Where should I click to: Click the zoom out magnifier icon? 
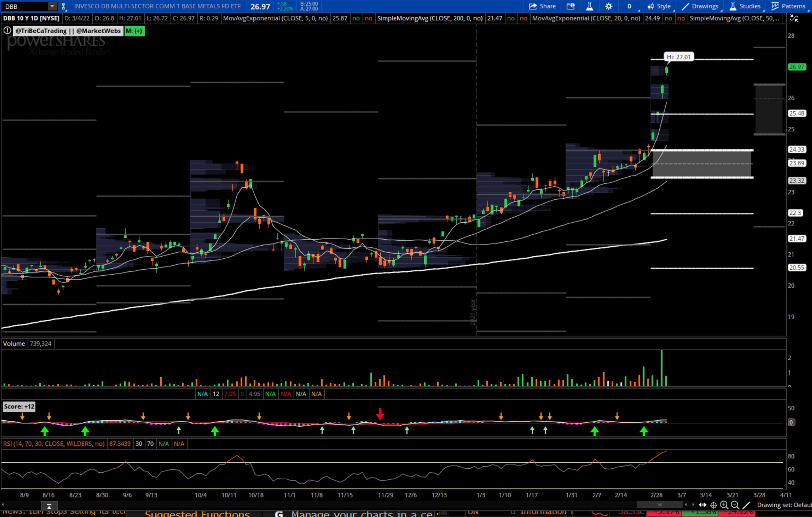click(735, 505)
